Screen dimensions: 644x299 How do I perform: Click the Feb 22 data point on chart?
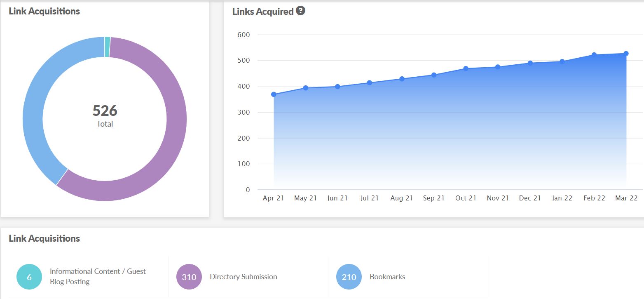coord(594,55)
